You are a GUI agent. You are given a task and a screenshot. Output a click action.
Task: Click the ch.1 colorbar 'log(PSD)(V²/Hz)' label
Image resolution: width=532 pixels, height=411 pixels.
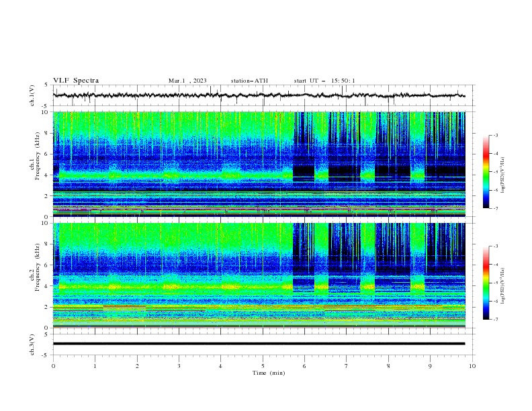point(503,175)
